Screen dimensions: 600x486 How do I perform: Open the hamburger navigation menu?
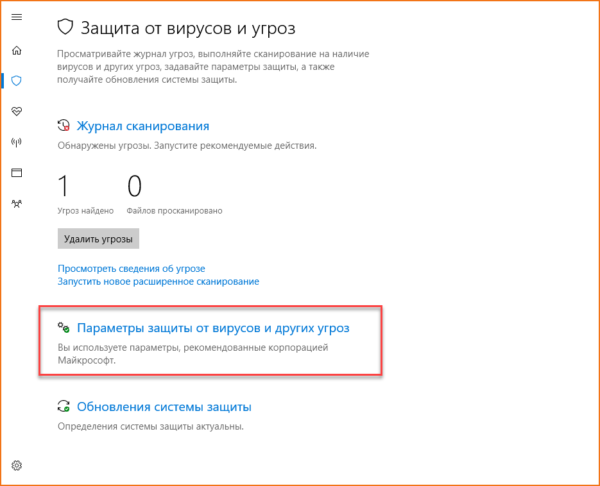[x=16, y=19]
